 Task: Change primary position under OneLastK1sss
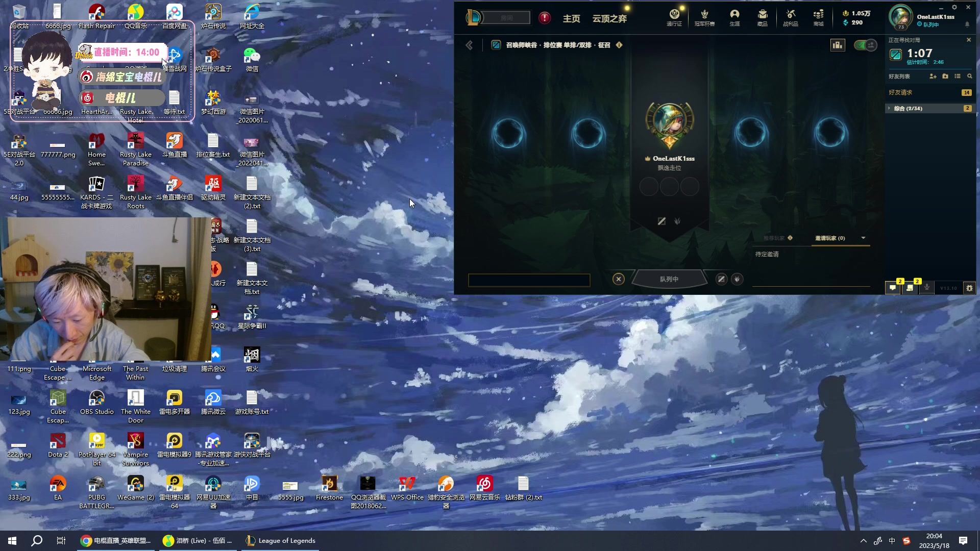[x=661, y=221]
